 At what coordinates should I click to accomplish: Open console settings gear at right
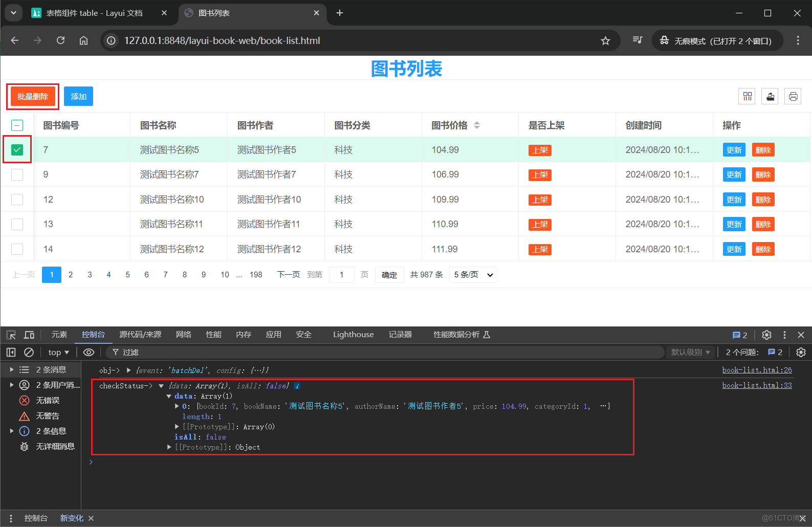pyautogui.click(x=801, y=352)
